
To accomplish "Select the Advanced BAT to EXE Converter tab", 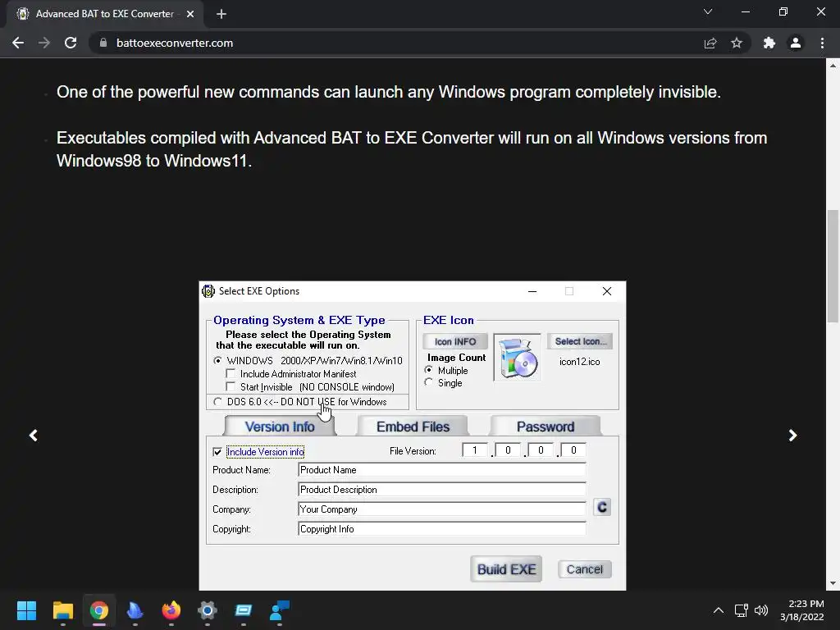I will [x=104, y=14].
